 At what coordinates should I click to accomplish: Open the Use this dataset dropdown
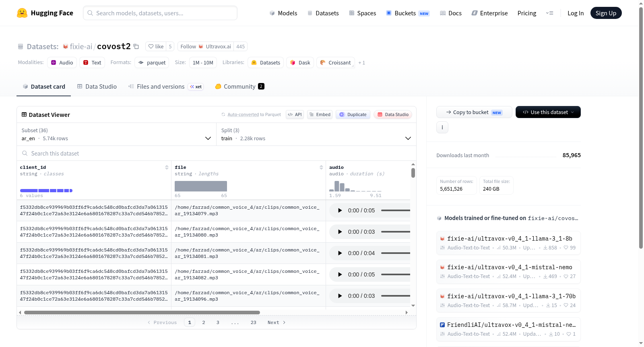click(x=548, y=112)
